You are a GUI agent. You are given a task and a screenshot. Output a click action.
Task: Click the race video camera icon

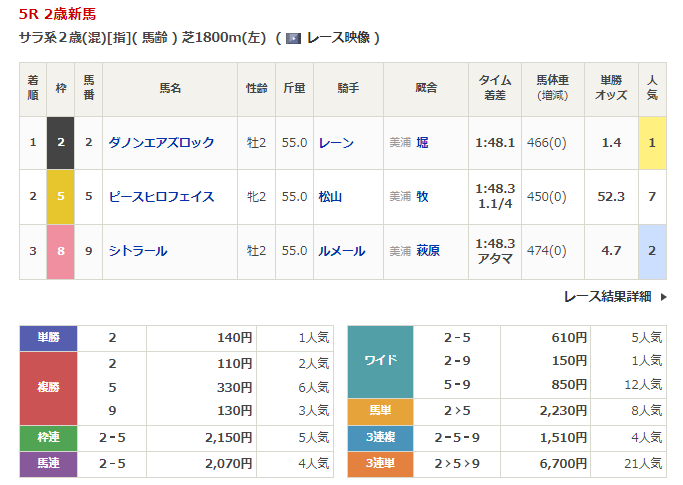point(293,38)
